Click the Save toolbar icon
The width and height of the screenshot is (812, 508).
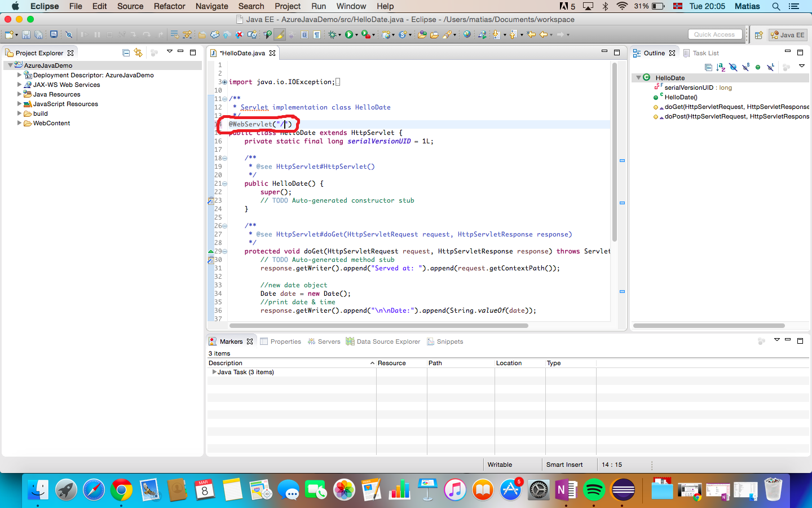(26, 34)
